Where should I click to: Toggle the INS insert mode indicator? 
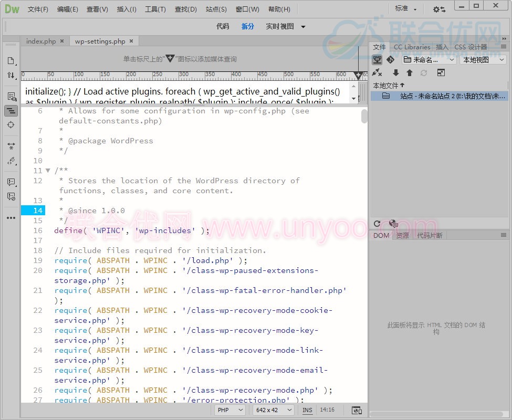point(307,410)
